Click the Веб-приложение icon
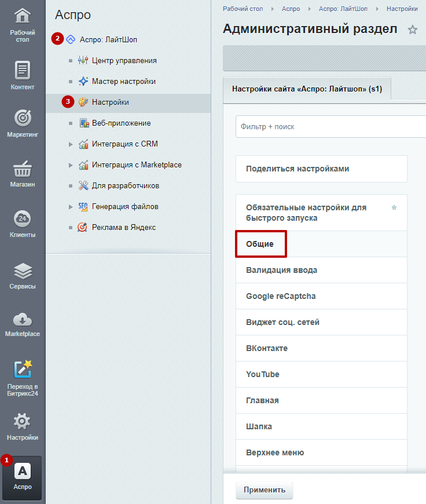 84,123
